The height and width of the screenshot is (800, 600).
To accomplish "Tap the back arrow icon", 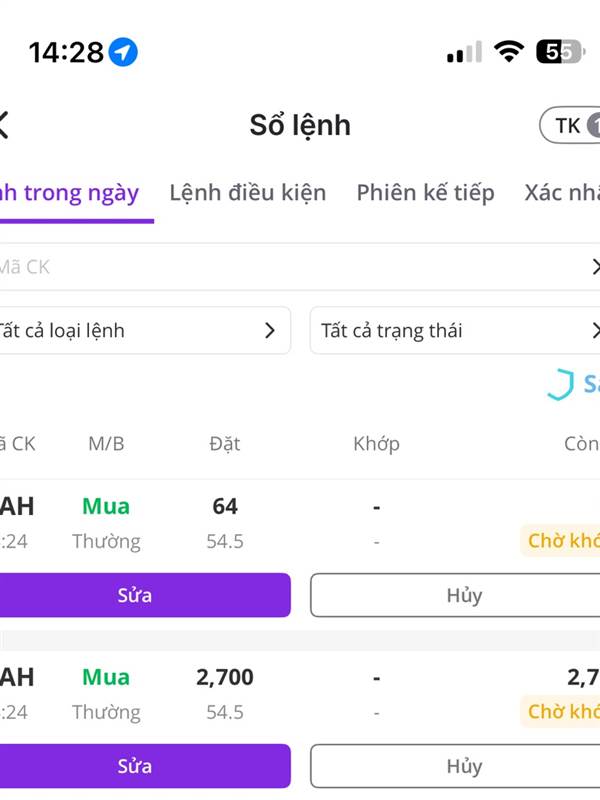I will [4, 125].
